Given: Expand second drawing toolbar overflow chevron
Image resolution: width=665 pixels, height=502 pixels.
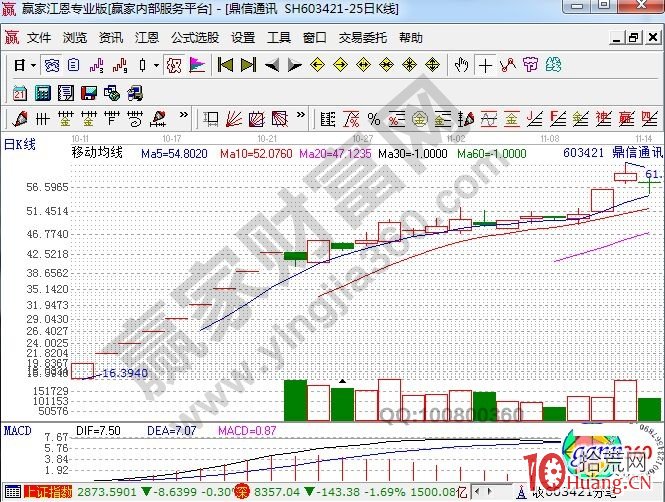Looking at the screenshot, I should pos(301,114).
